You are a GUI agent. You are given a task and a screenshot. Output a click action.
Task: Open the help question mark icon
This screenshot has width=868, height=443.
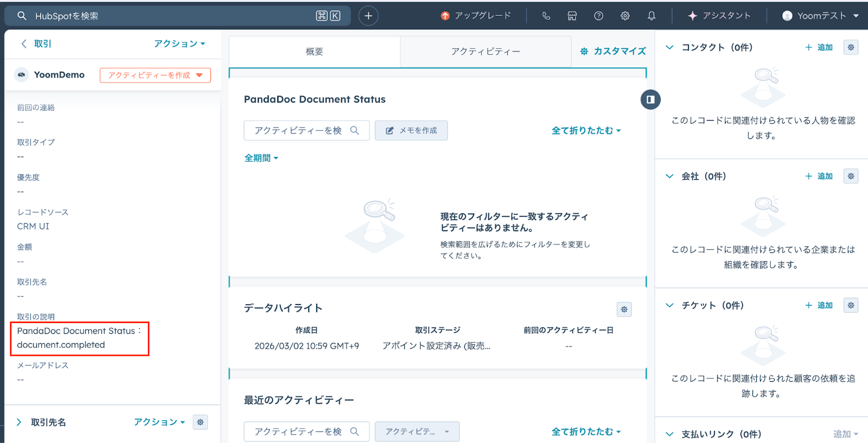click(x=598, y=16)
